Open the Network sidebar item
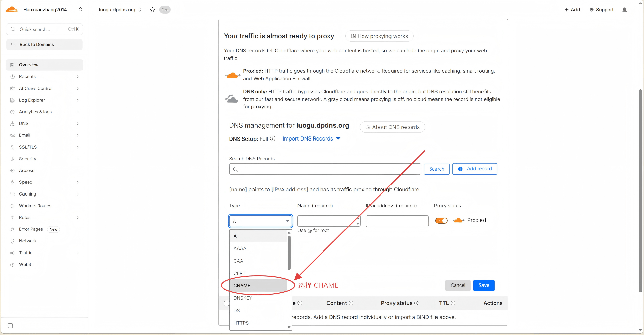 pos(28,241)
